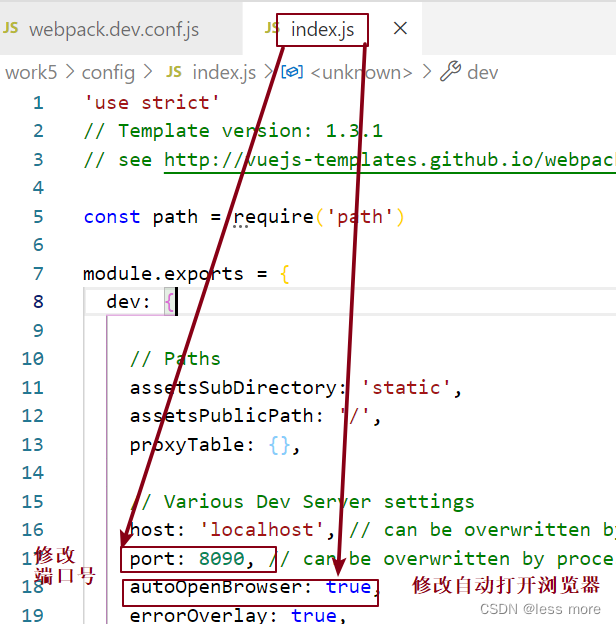Click the autoOpenBrowser true value
The width and height of the screenshot is (616, 624).
pyautogui.click(x=348, y=587)
